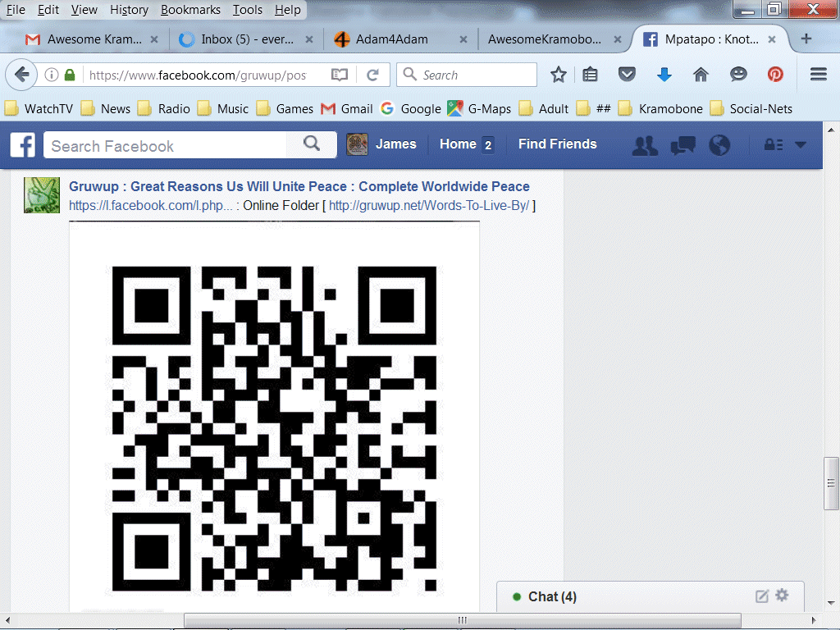Screen dimensions: 840x630
Task: Open the Games bookmarks folder
Action: tap(285, 109)
